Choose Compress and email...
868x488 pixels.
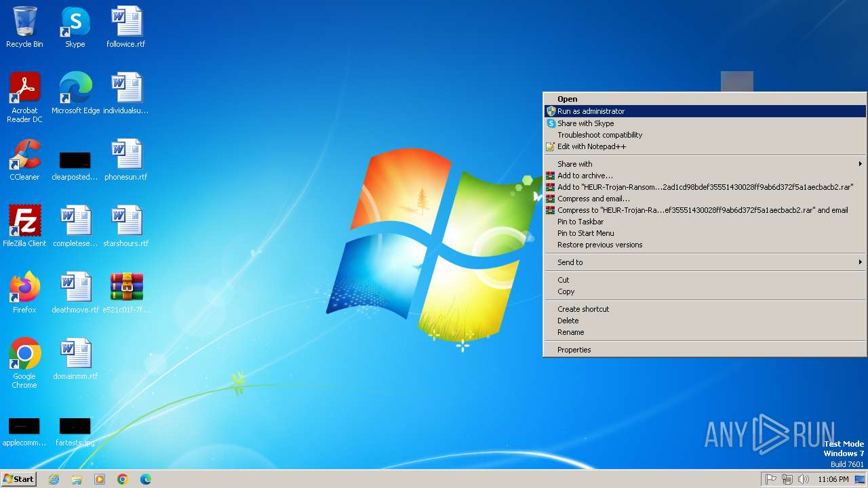pos(705,199)
